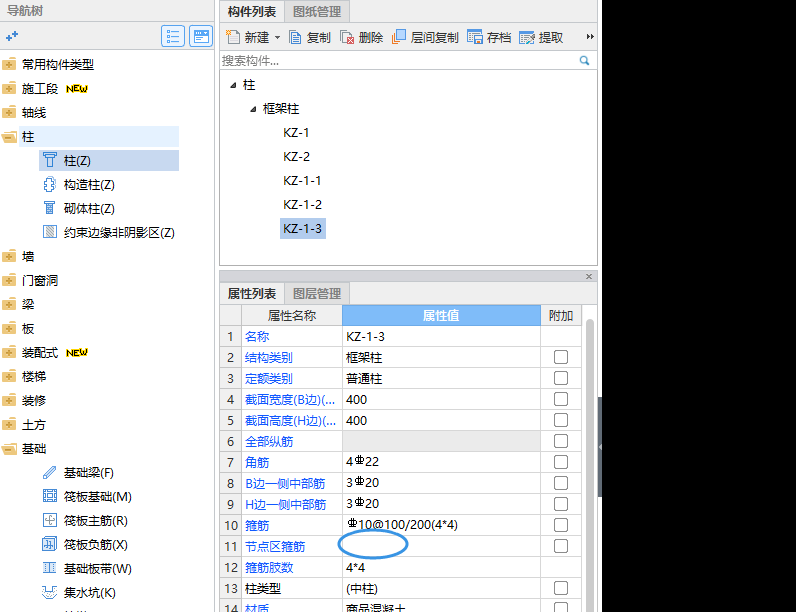The width and height of the screenshot is (796, 612).
Task: Select 柱(Z) column tool
Action: pos(109,161)
